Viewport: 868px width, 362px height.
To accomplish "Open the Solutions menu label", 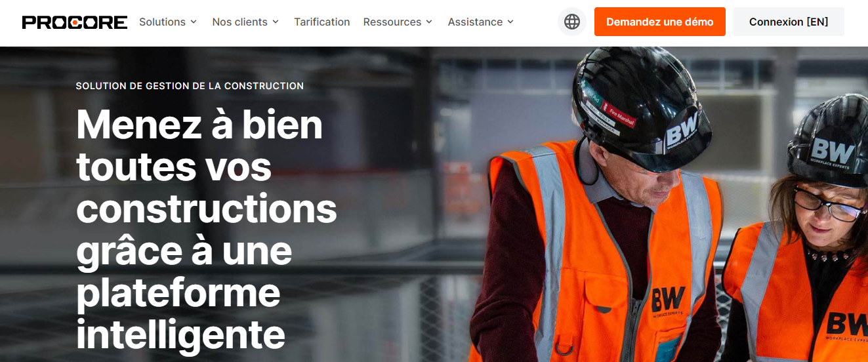I will pos(162,22).
